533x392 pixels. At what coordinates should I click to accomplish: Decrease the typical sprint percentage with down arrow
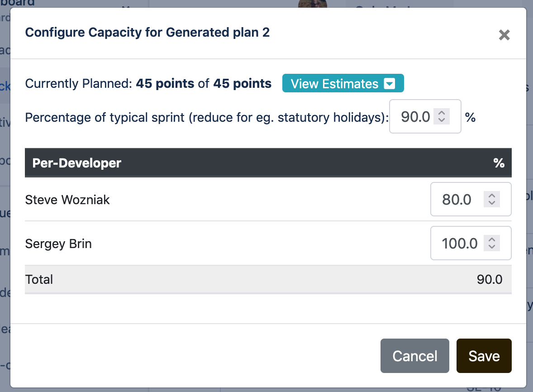tap(442, 120)
